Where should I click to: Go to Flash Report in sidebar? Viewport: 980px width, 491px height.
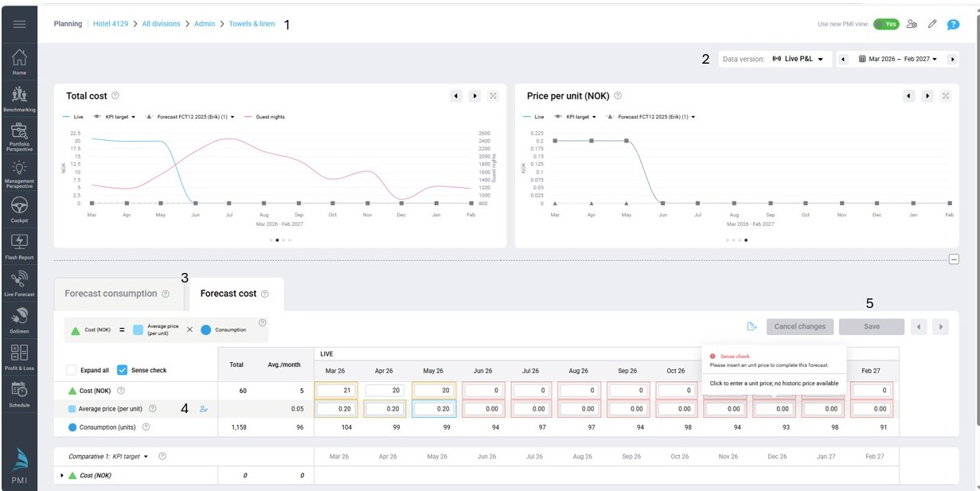coord(19,245)
